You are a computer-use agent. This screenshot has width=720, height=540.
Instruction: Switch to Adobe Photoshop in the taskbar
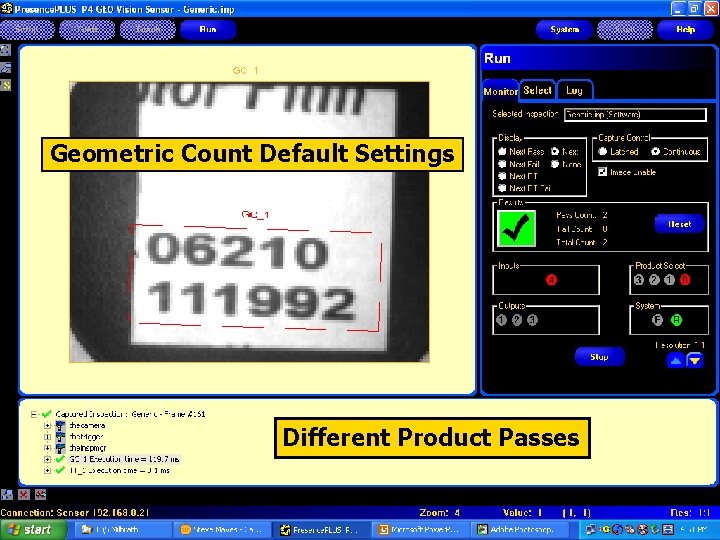(x=522, y=530)
